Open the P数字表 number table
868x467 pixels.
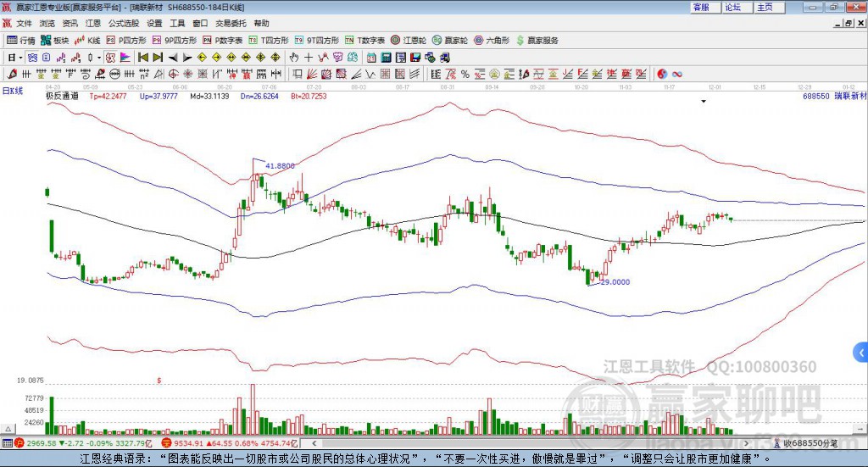(223, 41)
